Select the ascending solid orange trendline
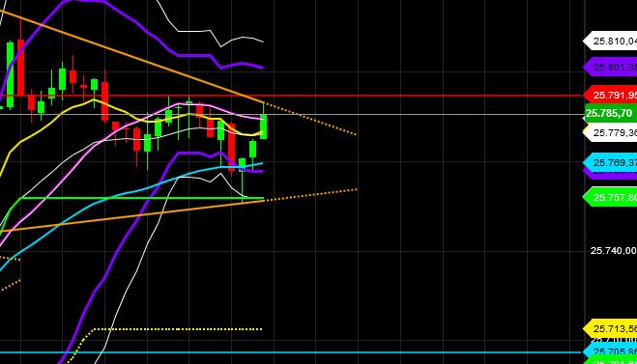The width and height of the screenshot is (637, 364). [x=132, y=216]
